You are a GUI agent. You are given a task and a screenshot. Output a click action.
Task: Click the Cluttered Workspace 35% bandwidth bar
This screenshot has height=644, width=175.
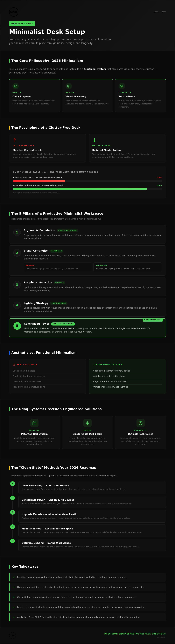point(87,181)
